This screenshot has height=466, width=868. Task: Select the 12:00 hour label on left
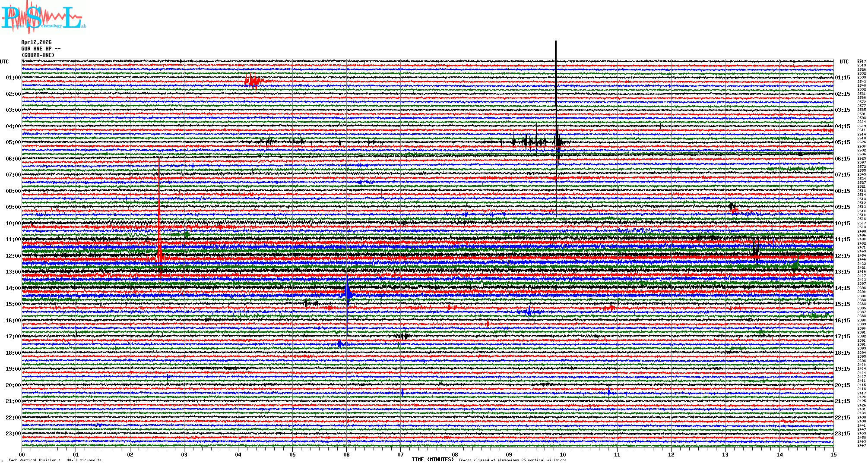(13, 256)
